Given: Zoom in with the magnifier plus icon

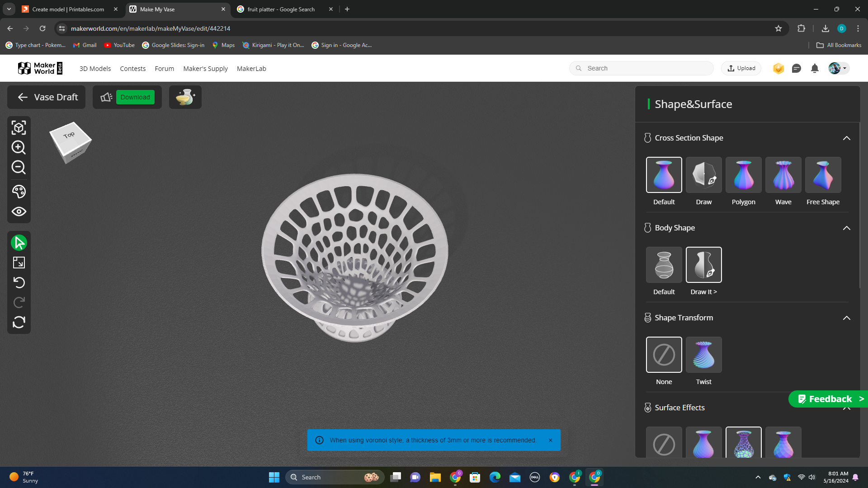Looking at the screenshot, I should 19,147.
